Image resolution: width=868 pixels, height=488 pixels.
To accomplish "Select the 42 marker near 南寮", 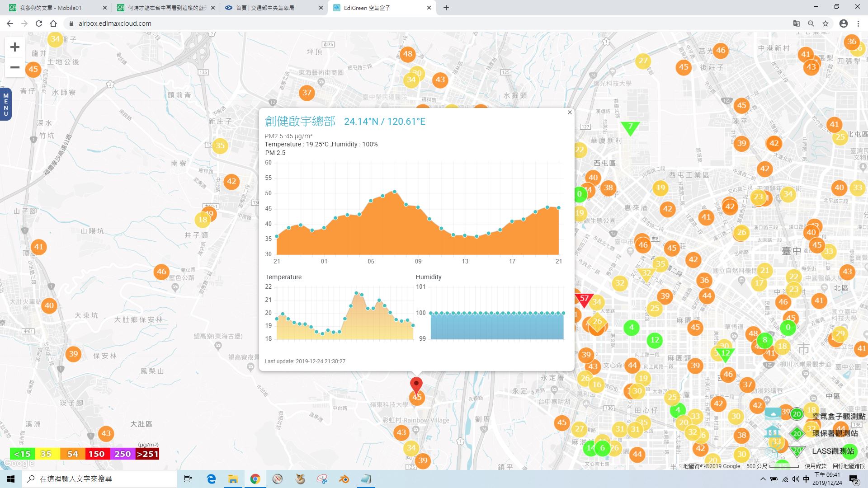I will coord(231,181).
